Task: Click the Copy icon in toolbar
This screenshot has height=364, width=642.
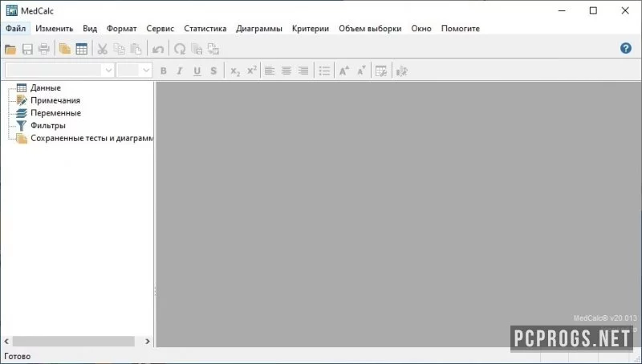Action: (x=119, y=50)
